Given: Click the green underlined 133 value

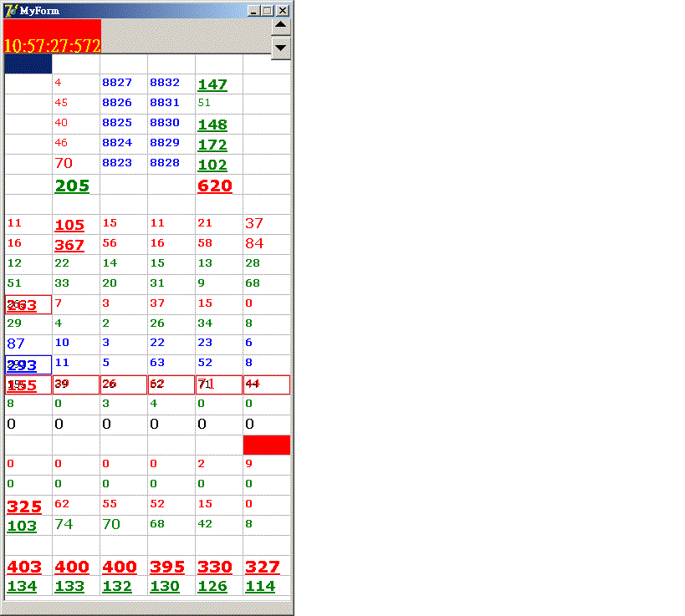Looking at the screenshot, I should (x=69, y=586).
